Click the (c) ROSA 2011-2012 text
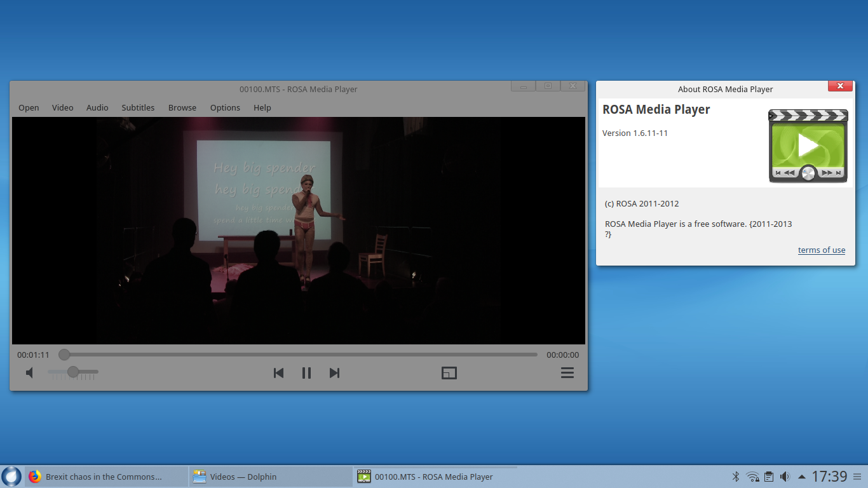The height and width of the screenshot is (488, 868). (642, 203)
